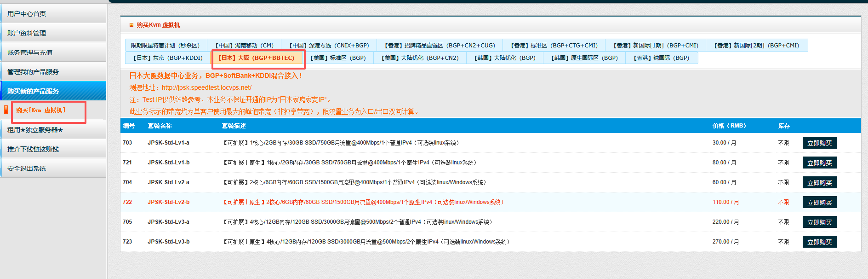Go to 账户资料管理

click(53, 33)
